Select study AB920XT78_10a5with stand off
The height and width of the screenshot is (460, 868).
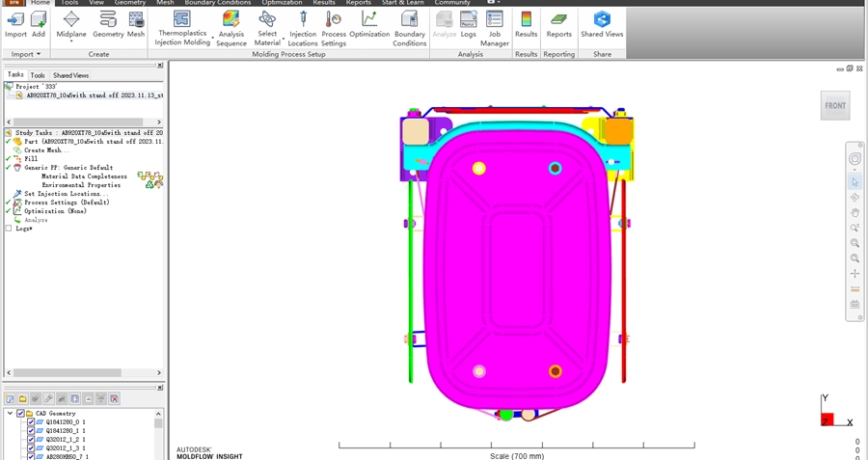click(x=95, y=95)
